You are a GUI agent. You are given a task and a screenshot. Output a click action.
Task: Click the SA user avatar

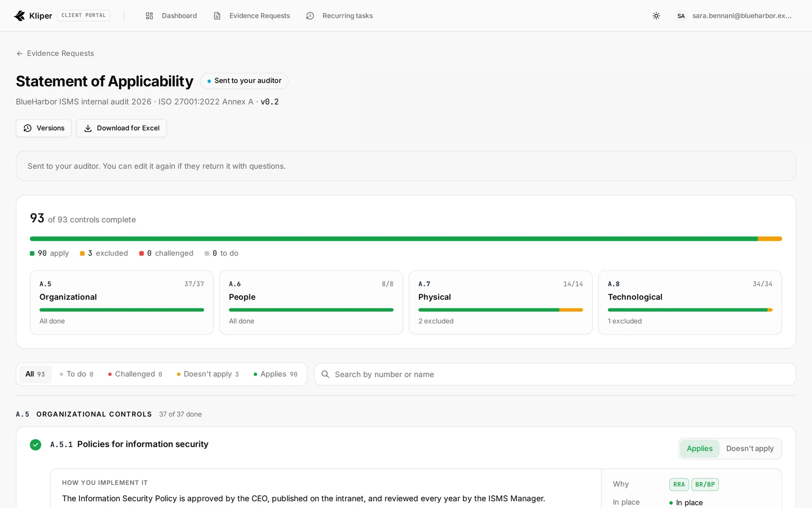coord(681,16)
